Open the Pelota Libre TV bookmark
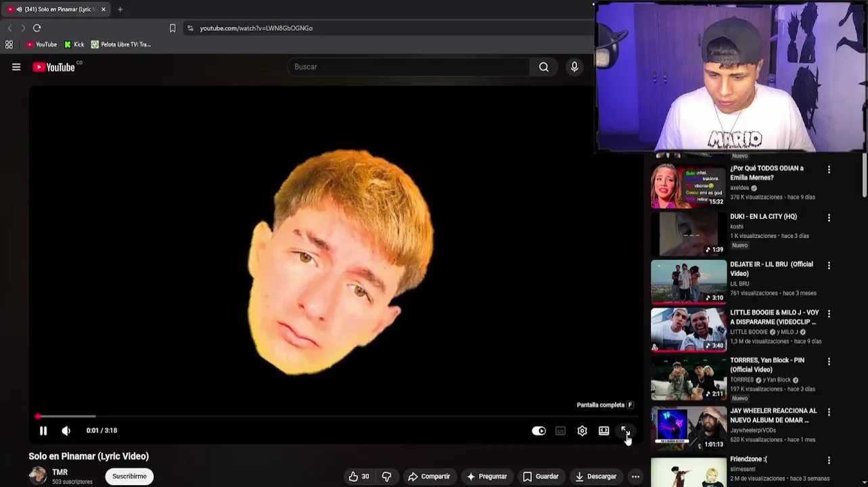Screen dimensions: 868x487 coord(121,45)
